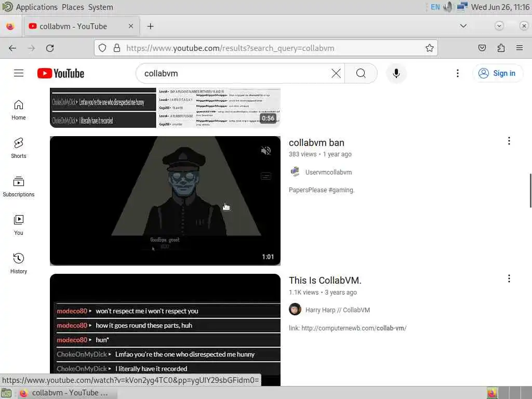Open Harry Harp channel avatar
Viewport: 532px width, 399px height.
point(295,310)
